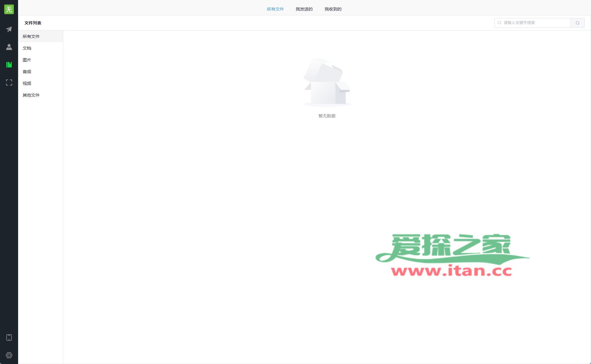Viewport: 591px width, 364px height.
Task: Select the 其他文件 category
Action: (41, 95)
